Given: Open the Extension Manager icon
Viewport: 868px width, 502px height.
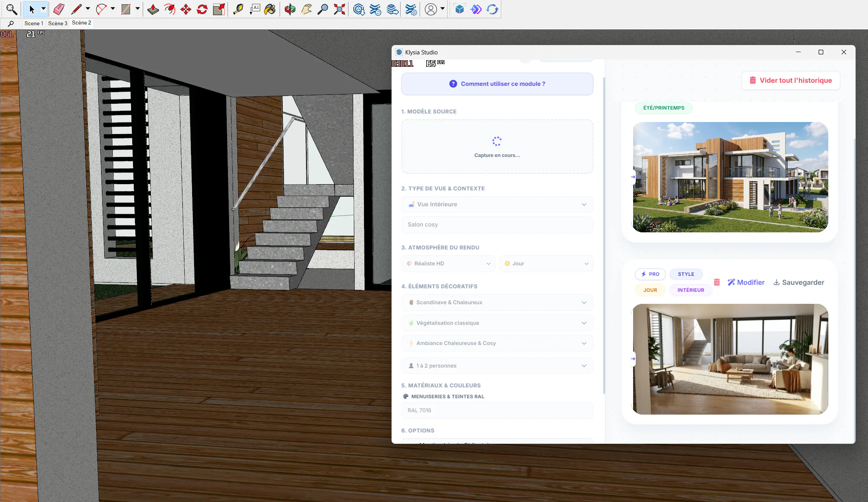Looking at the screenshot, I should pyautogui.click(x=411, y=9).
